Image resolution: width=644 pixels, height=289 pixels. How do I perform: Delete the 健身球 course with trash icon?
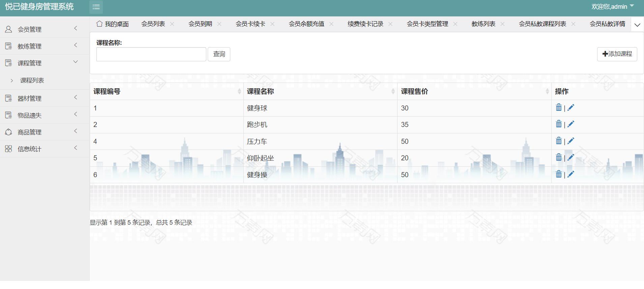[559, 107]
